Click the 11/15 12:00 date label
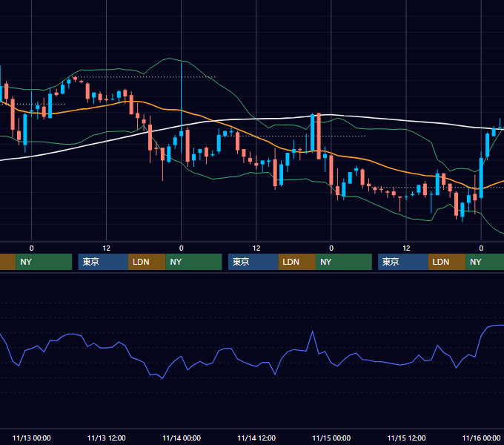504x445 pixels. click(x=406, y=438)
